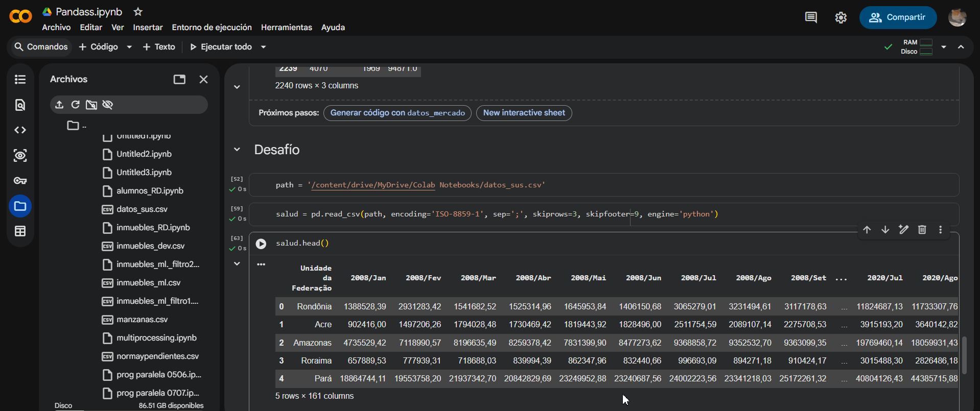Move cell up with arrow icon
This screenshot has height=411, width=980.
coord(867,230)
